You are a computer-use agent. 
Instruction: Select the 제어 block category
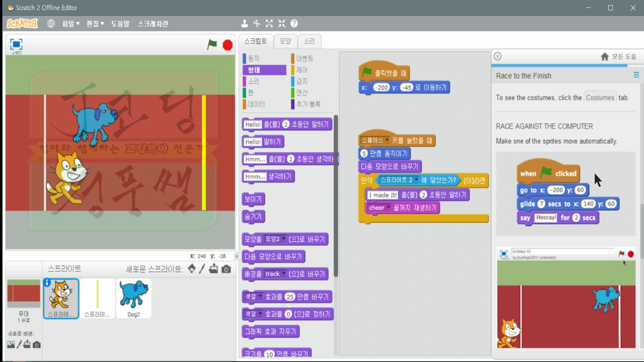(312, 70)
